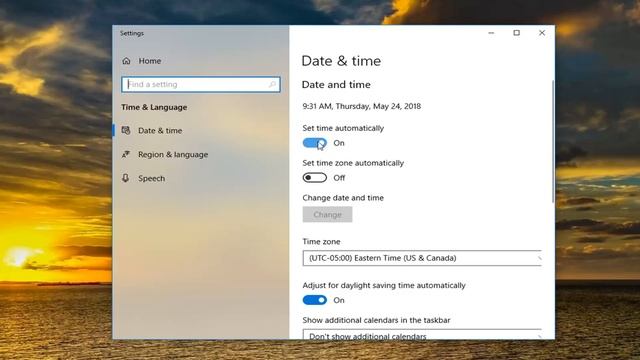
Task: Click the Show additional calendars in the taskbar label
Action: click(376, 320)
